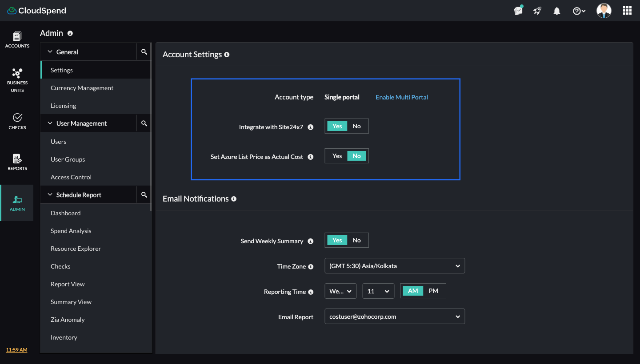Open the Time Zone dropdown

(x=394, y=266)
